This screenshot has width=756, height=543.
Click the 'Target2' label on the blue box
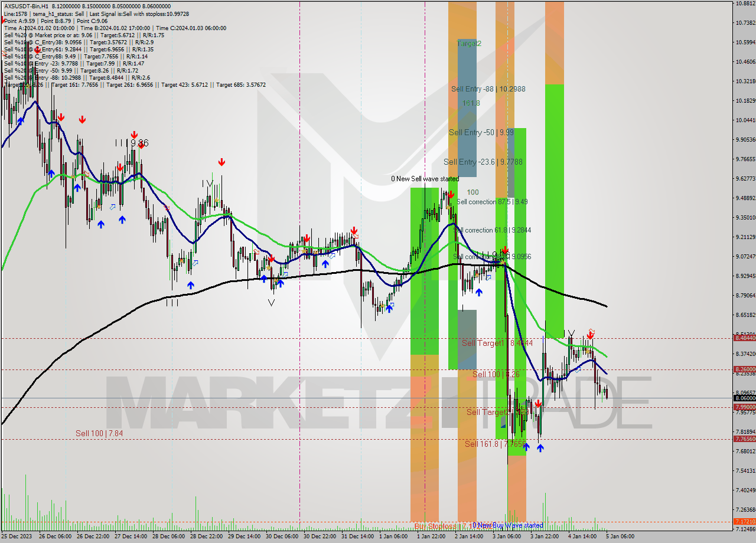(469, 43)
